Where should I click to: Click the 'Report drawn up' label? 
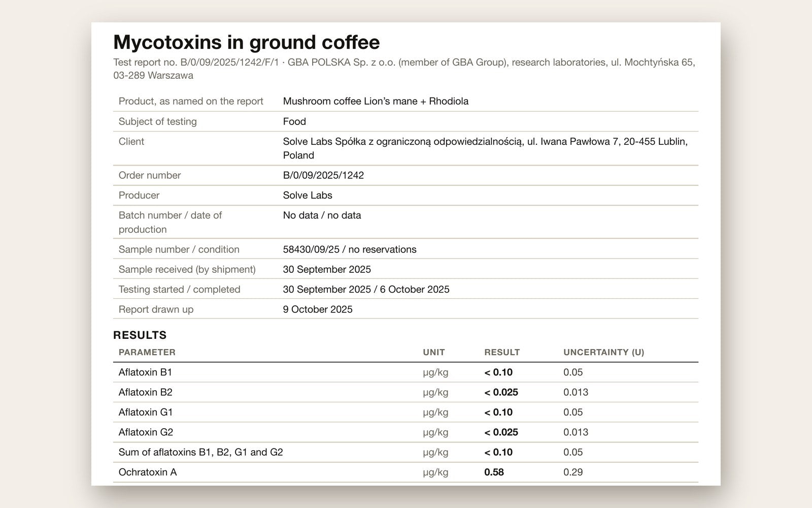point(156,309)
